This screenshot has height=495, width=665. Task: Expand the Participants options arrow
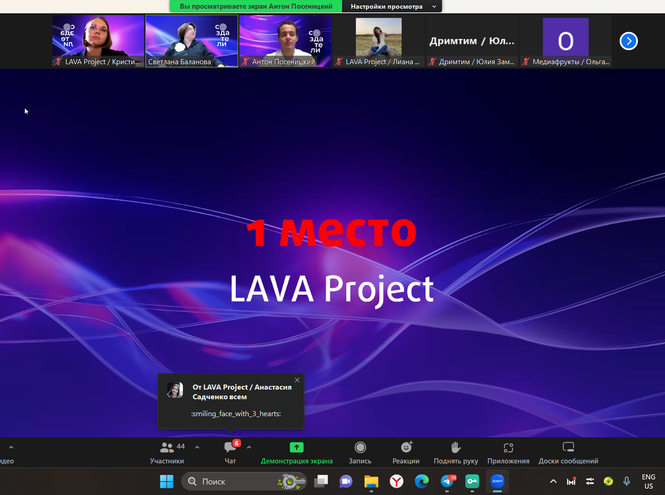(x=197, y=447)
